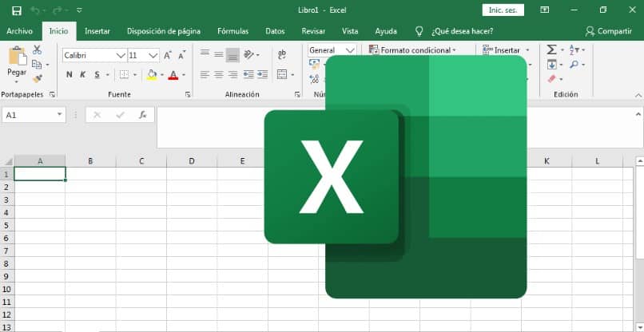Click the text orientation icon

point(249,54)
